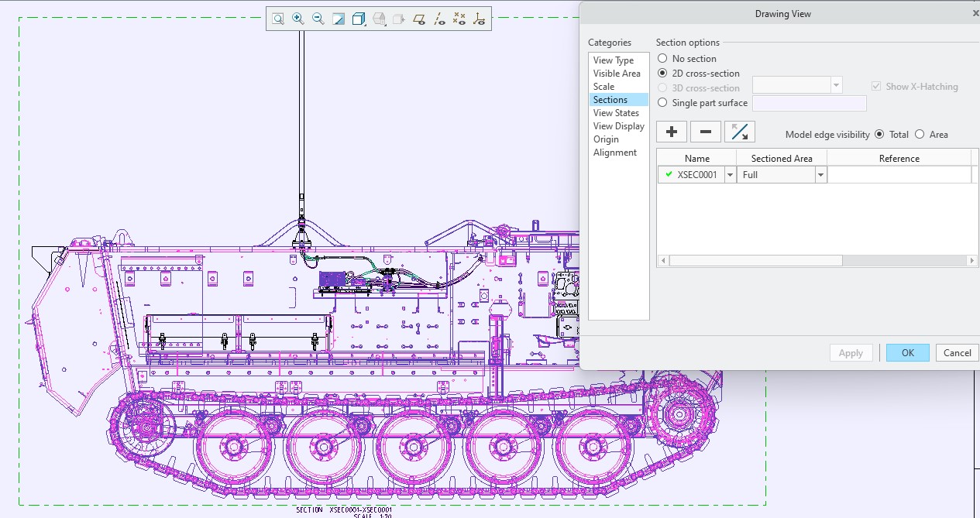Click the Refit view icon
Screen dimensions: 980x518
[x=277, y=19]
